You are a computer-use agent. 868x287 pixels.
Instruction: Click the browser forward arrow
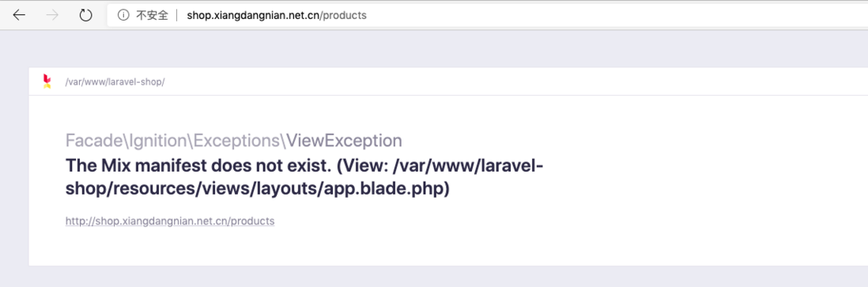tap(53, 15)
